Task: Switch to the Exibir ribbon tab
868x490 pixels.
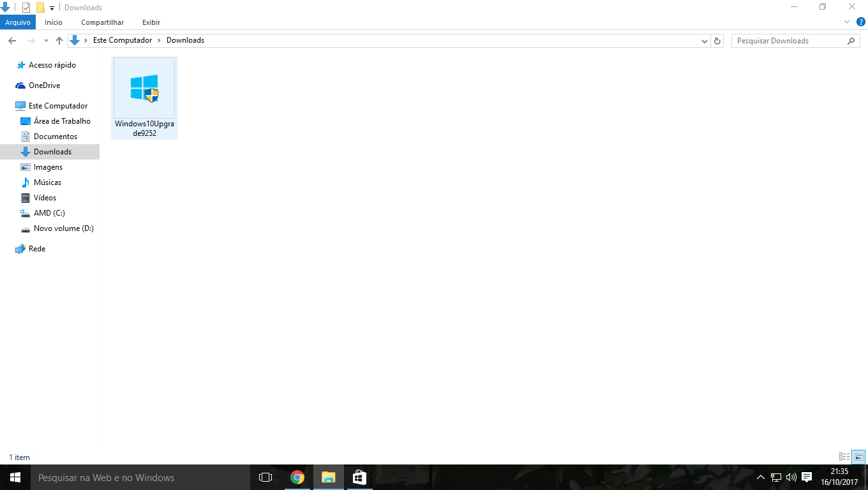Action: pos(151,22)
